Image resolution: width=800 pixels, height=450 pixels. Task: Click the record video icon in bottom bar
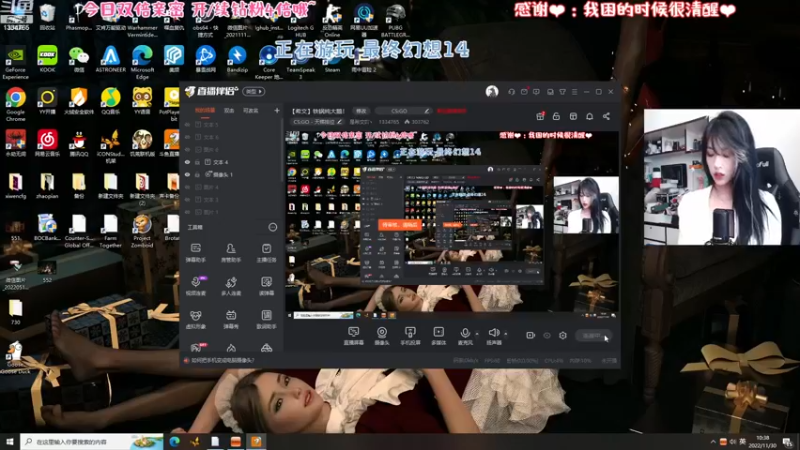click(531, 336)
